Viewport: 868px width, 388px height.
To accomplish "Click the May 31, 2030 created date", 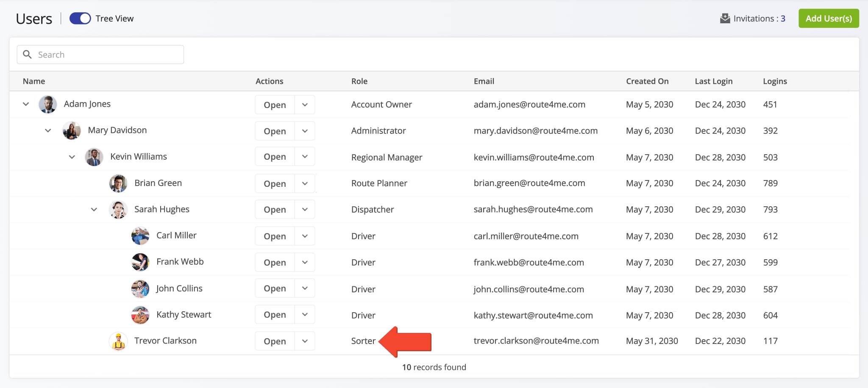I will coord(652,341).
